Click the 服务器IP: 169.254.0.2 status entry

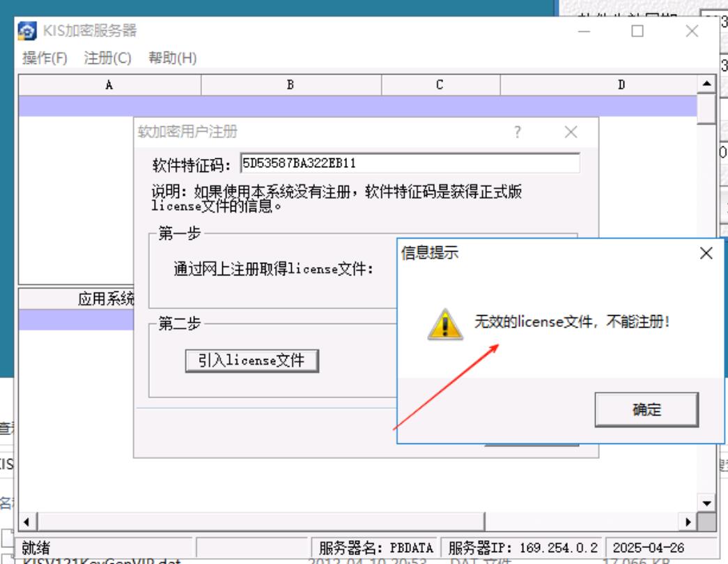[x=522, y=548]
